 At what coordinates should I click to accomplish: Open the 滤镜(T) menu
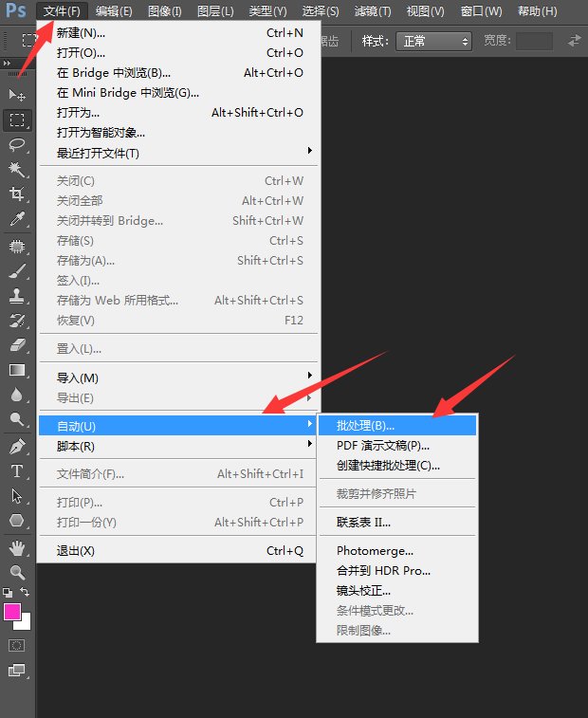click(x=373, y=11)
